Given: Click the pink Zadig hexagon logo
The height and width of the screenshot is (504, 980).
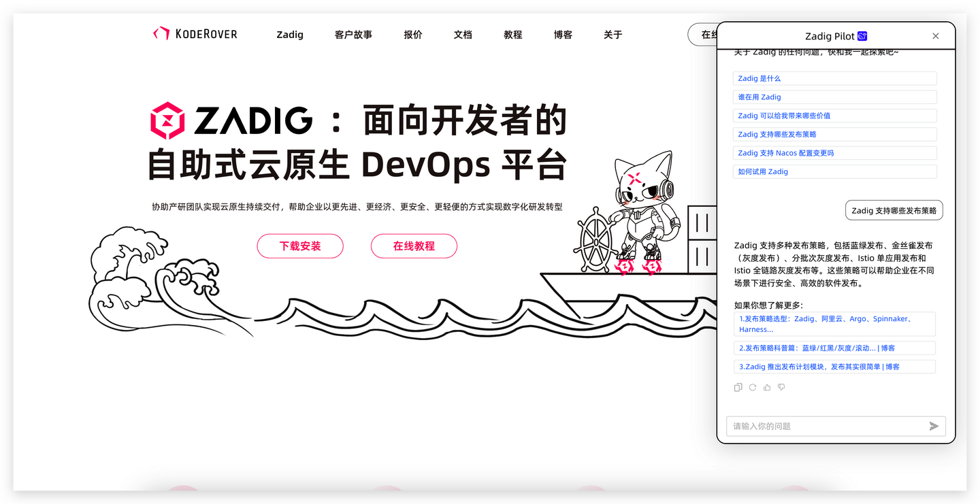Looking at the screenshot, I should click(x=165, y=118).
